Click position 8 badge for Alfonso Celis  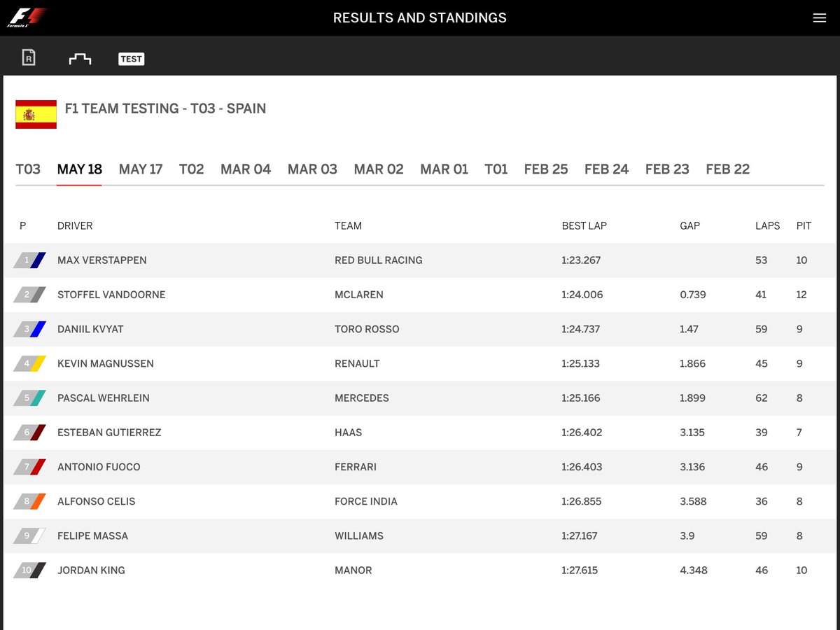pos(29,501)
